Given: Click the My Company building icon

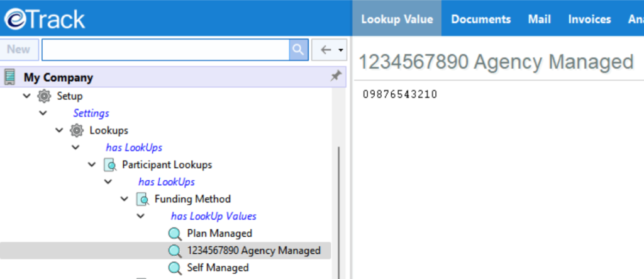Looking at the screenshot, I should coord(10,77).
